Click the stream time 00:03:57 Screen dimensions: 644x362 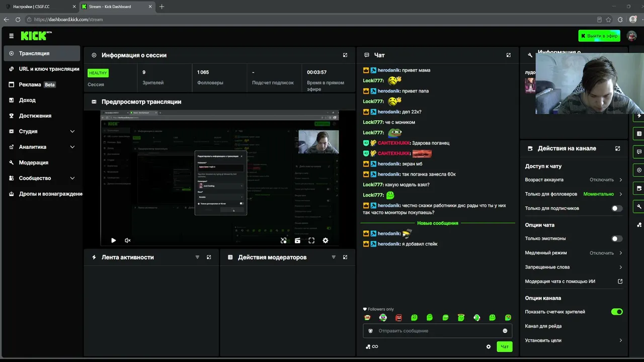click(317, 72)
